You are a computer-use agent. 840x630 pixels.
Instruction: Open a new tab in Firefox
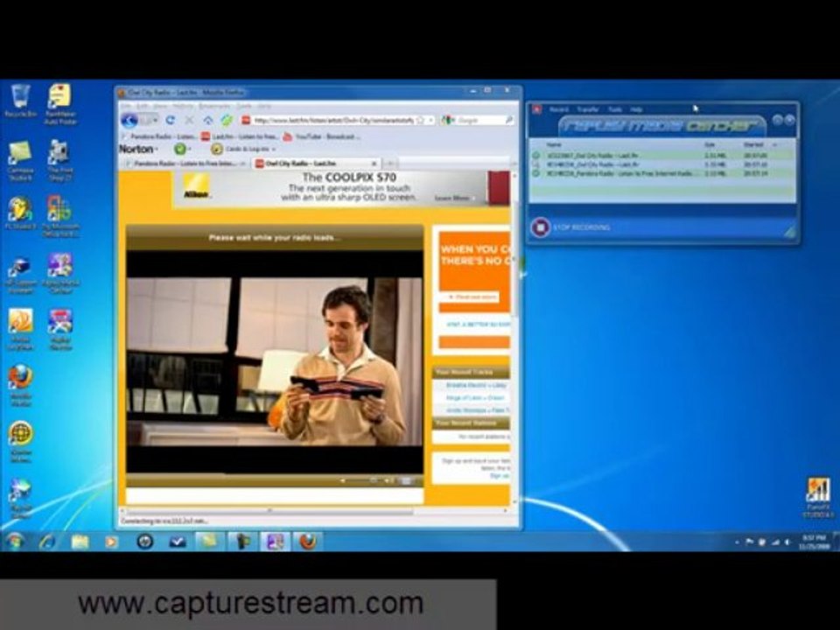390,164
